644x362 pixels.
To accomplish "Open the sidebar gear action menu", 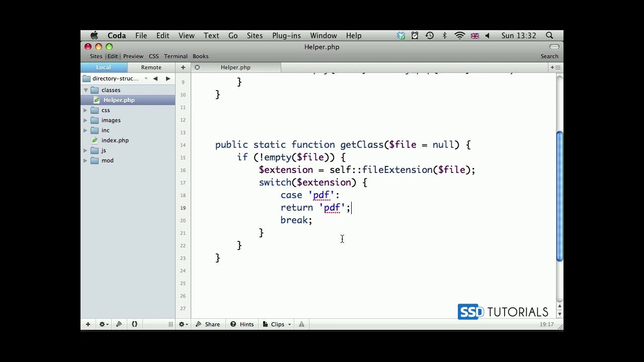I will pyautogui.click(x=104, y=324).
